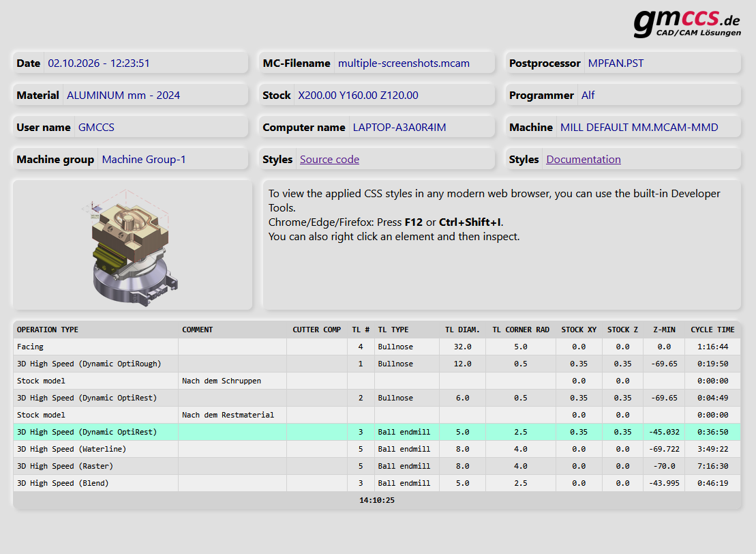Image resolution: width=756 pixels, height=554 pixels.
Task: Click the Material value ALUMINUM mm - 2024
Action: 123,95
